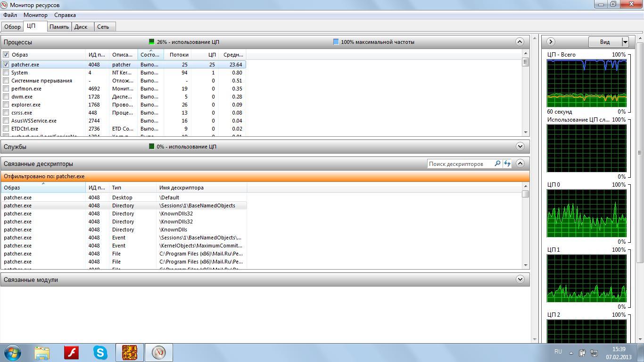
Task: Collapse the graphs pane with arrow button
Action: [x=550, y=42]
